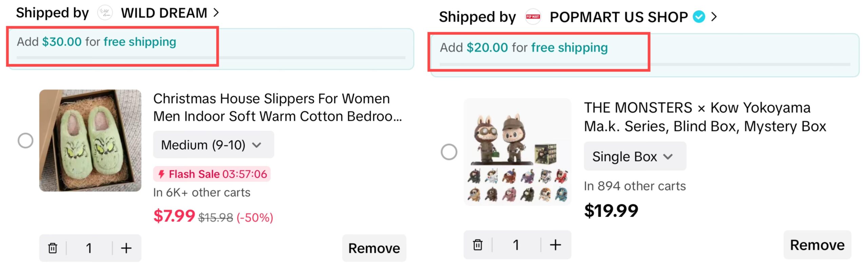Viewport: 868px width, 270px height.
Task: Click trash icon for the Blind Box item
Action: tap(477, 245)
